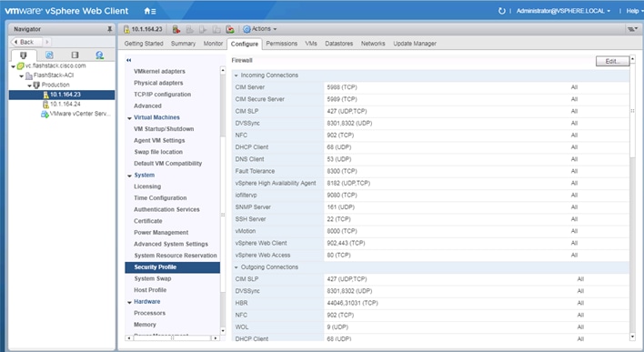Switch to the Summary tab
The height and width of the screenshot is (352, 644).
[x=183, y=44]
